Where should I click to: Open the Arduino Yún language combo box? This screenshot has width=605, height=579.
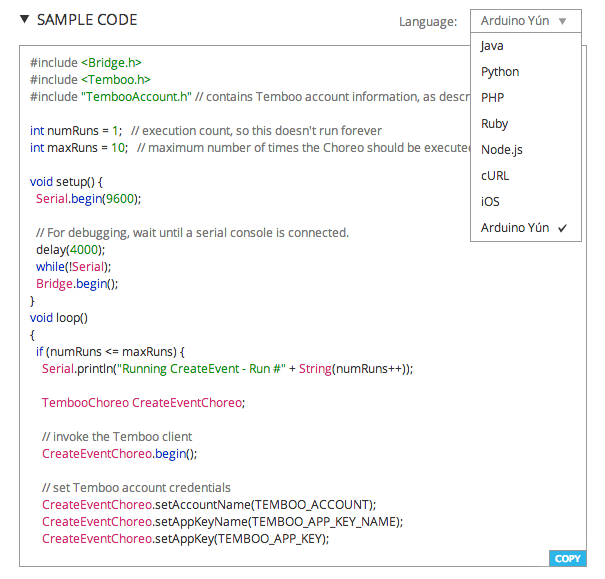click(x=526, y=21)
